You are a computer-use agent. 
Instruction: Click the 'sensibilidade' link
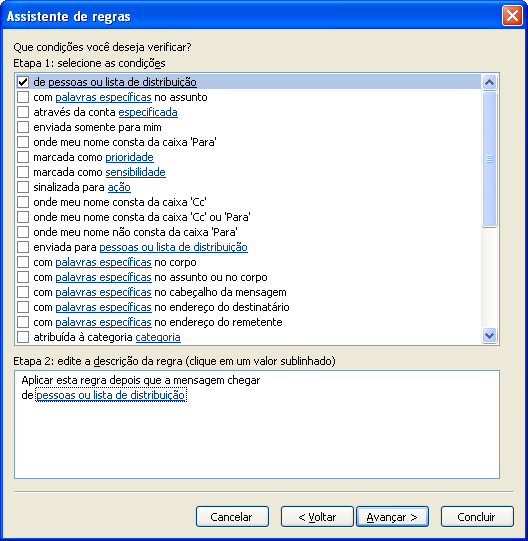[136, 172]
